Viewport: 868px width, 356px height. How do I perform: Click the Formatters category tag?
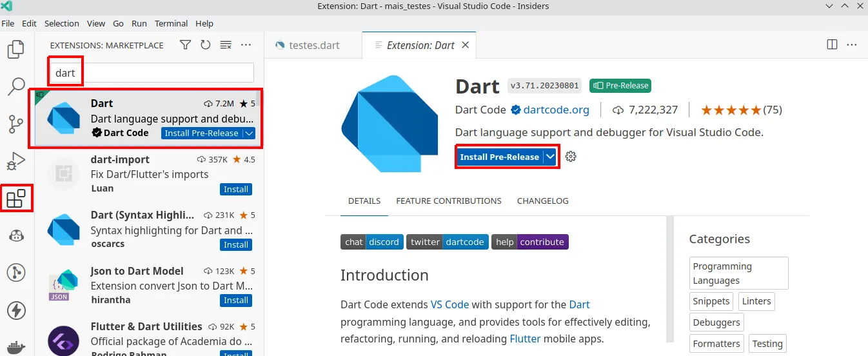716,344
